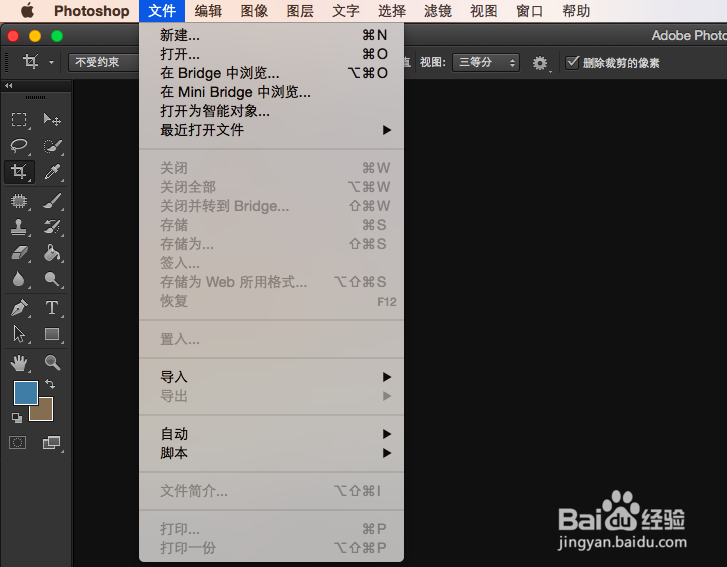Choose 新建... from the file menu
Image resolution: width=727 pixels, height=567 pixels.
coord(271,35)
